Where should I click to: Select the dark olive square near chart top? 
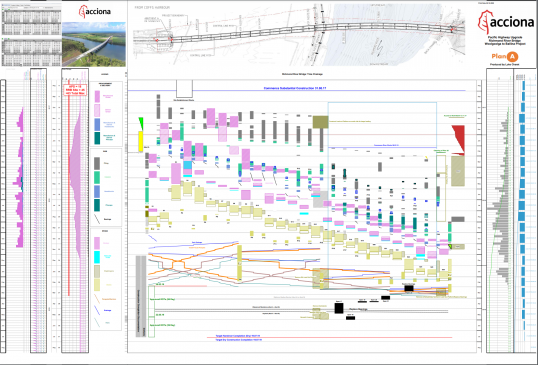tap(320, 122)
